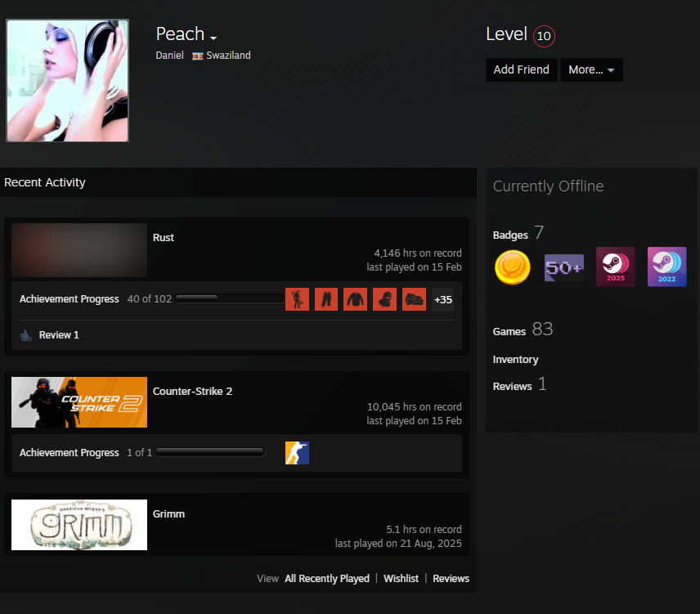Open the Reviews 1 sidebar link
This screenshot has height=614, width=700.
pyautogui.click(x=519, y=384)
